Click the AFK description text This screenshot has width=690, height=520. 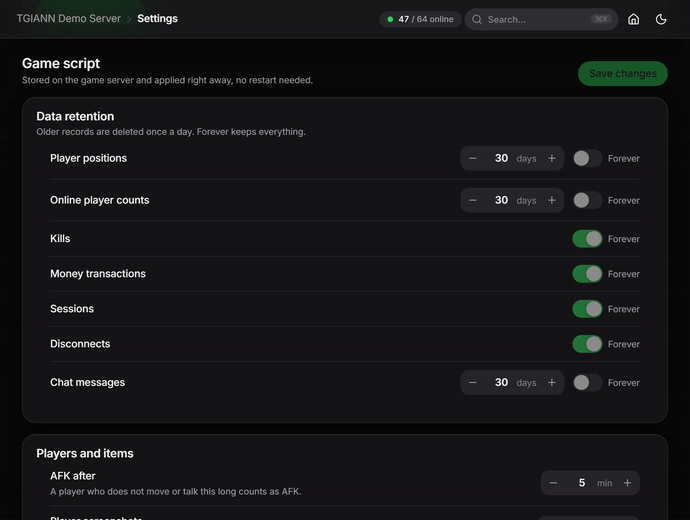coord(176,491)
